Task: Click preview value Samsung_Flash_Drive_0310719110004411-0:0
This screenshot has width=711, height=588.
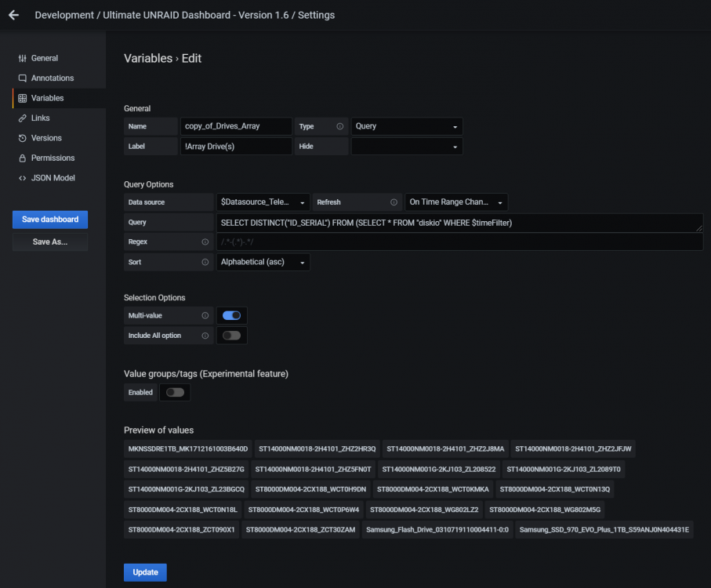Action: tap(437, 529)
